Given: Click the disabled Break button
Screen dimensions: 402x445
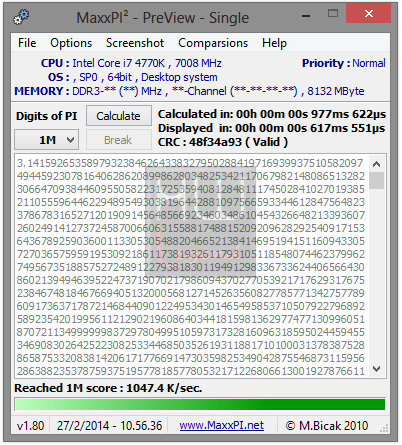Looking at the screenshot, I should [119, 140].
